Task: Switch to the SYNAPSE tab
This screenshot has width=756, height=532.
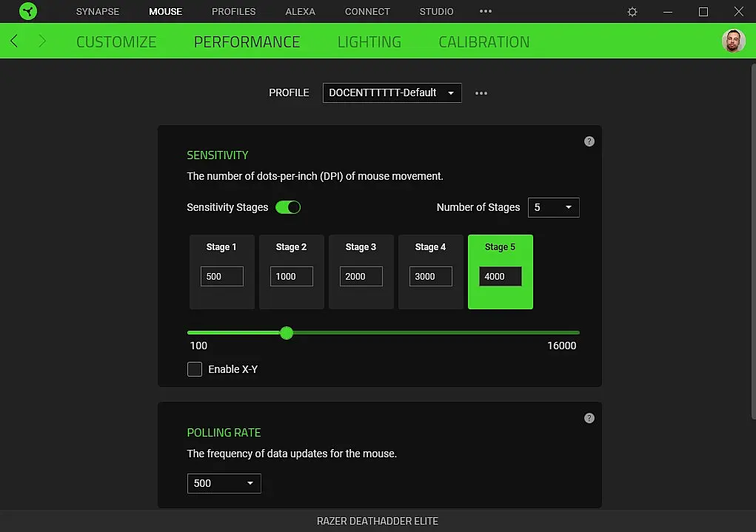Action: coord(98,12)
